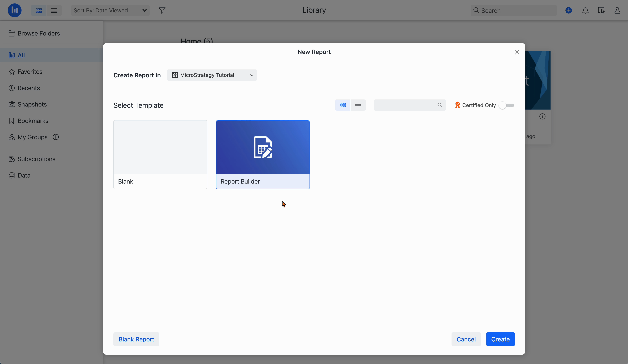The image size is (628, 364).
Task: Open the Sort By Date Viewed dropdown
Action: [x=110, y=10]
